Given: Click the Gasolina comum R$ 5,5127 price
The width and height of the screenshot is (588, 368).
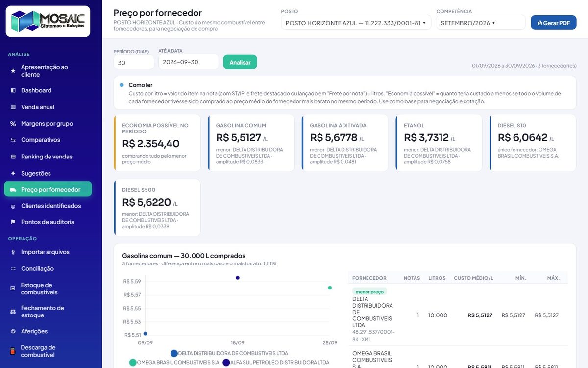Looking at the screenshot, I should click(239, 138).
